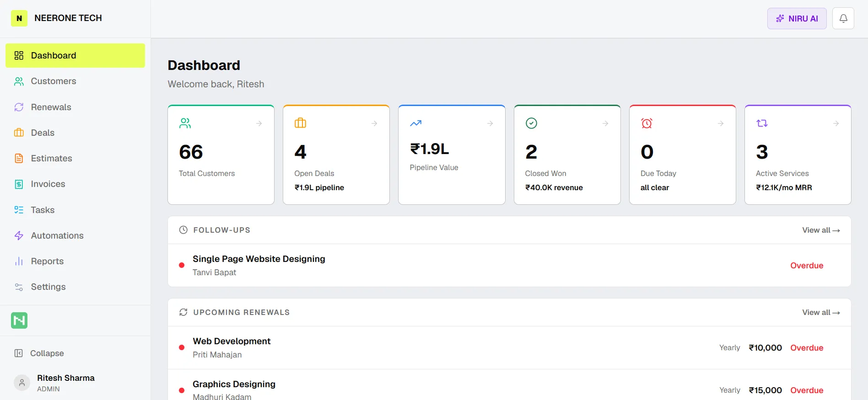The image size is (868, 400).
Task: Open the Automations menu item
Action: pyautogui.click(x=75, y=235)
